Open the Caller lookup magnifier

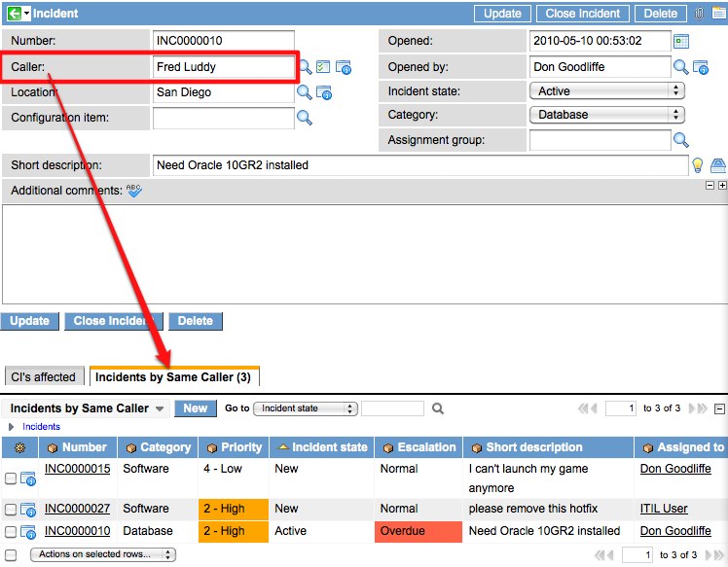(x=305, y=67)
